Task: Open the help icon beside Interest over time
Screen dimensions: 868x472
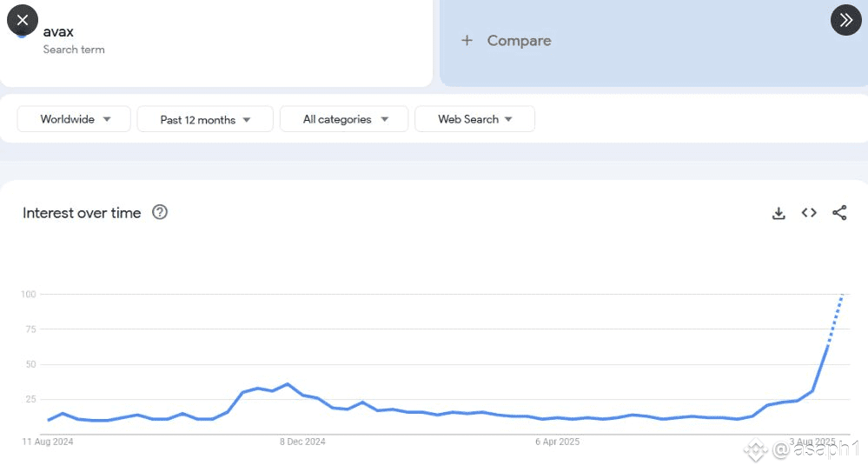Action: pos(160,212)
